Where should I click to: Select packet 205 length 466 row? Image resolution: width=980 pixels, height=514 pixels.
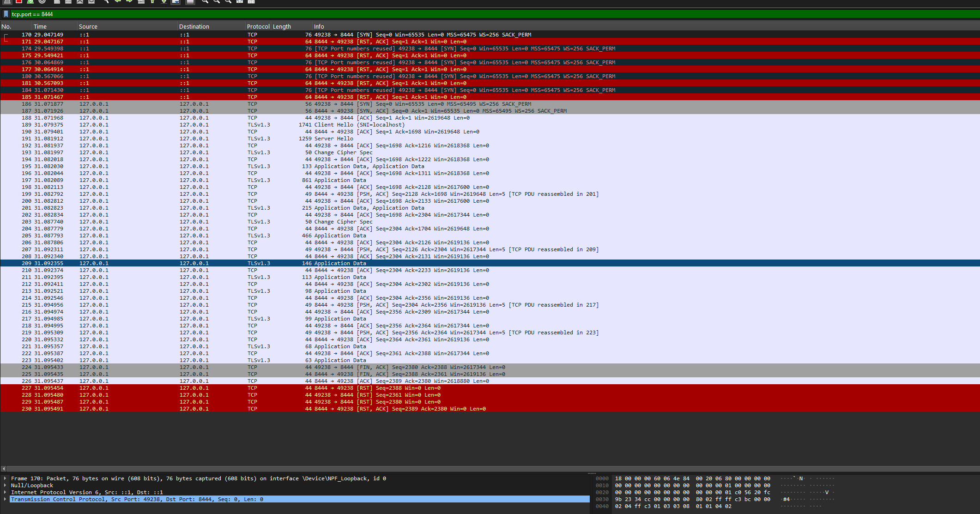point(490,236)
